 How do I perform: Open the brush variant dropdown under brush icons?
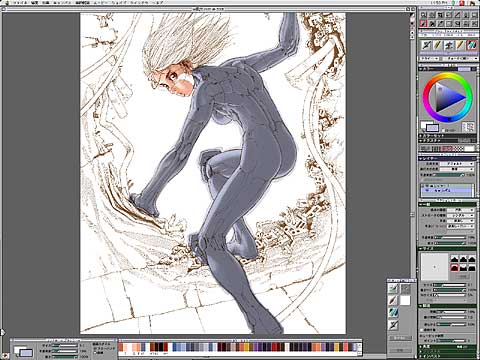pos(459,58)
